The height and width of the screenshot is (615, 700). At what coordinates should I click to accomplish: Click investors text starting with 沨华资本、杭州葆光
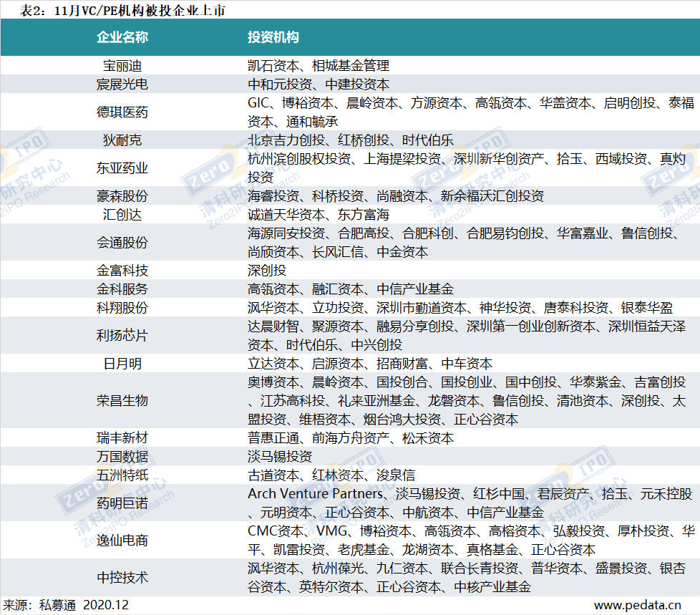click(x=467, y=578)
